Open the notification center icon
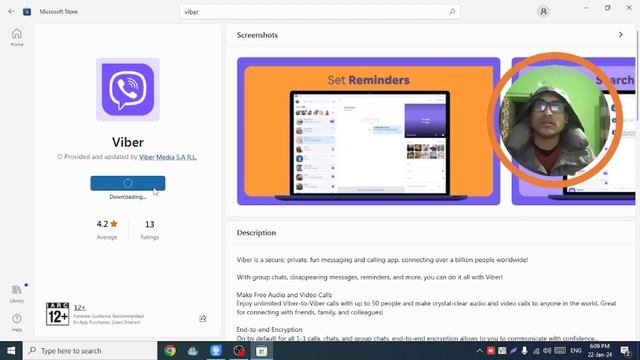Screen dimensions: 640x360 [x=625, y=351]
